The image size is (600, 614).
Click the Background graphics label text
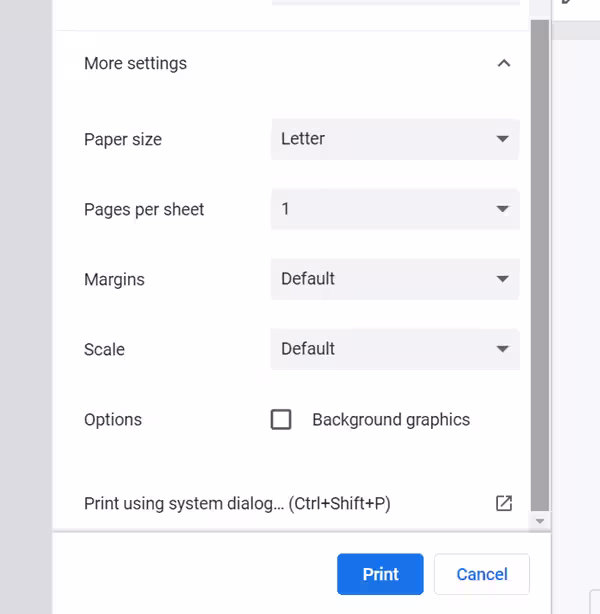pyautogui.click(x=390, y=419)
